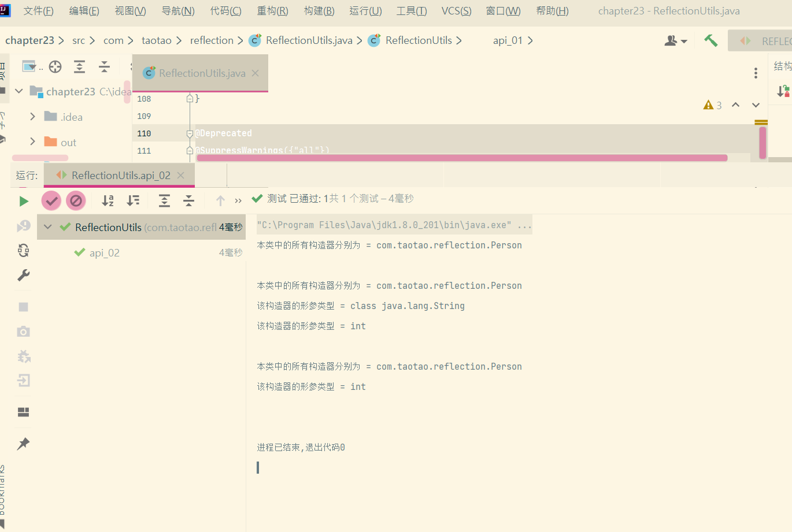Viewport: 792px width, 532px height.
Task: Expand the out folder
Action: [32, 142]
